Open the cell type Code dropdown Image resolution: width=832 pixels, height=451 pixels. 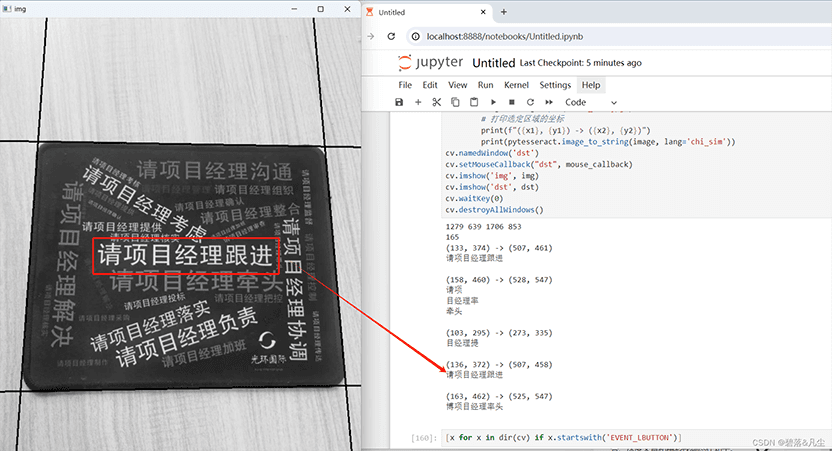(591, 102)
